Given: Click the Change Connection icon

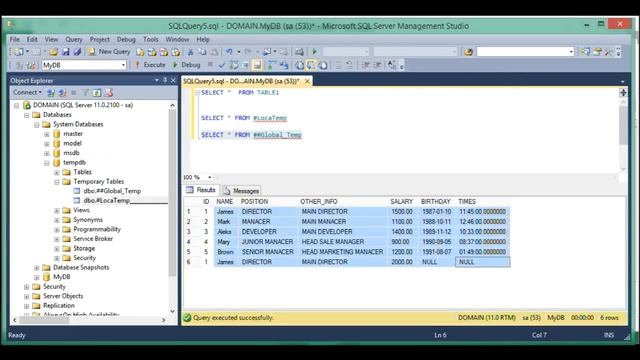Looking at the screenshot, I should coord(31,65).
